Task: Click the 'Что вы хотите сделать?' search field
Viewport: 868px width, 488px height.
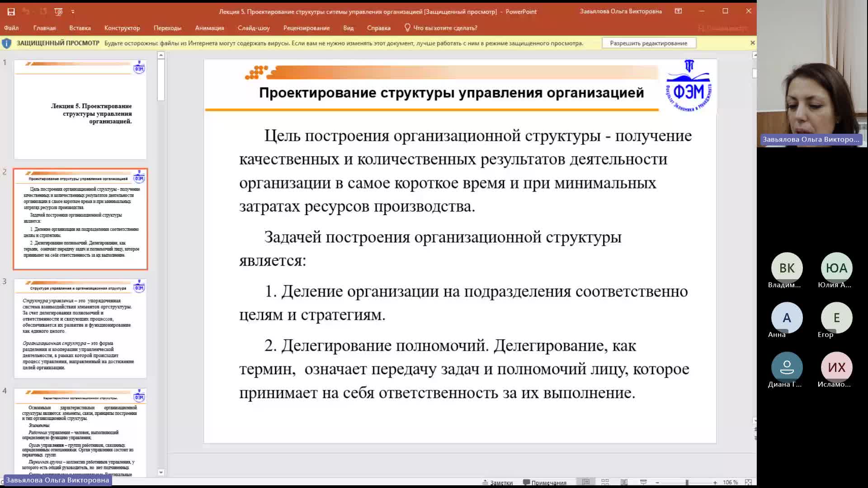Action: tap(445, 28)
